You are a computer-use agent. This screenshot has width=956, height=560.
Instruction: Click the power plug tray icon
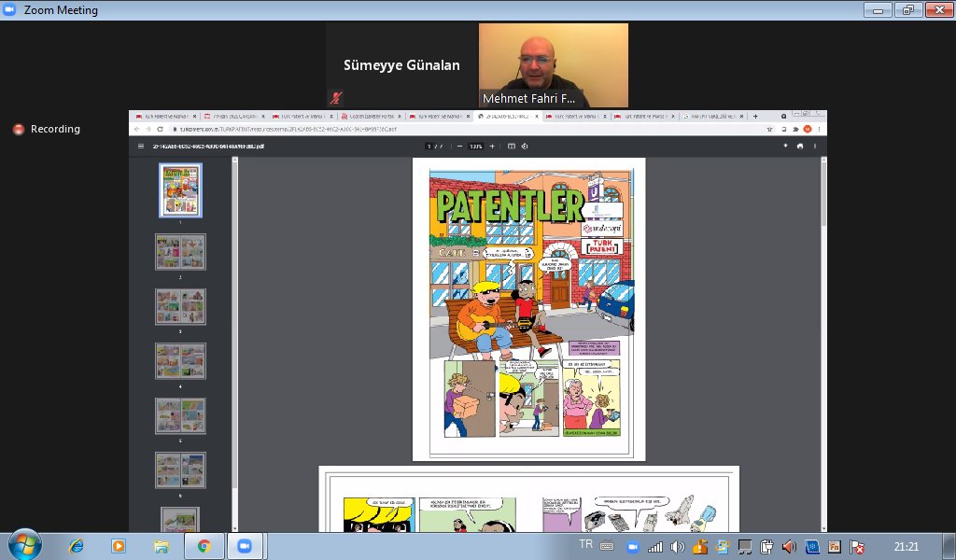coord(766,547)
